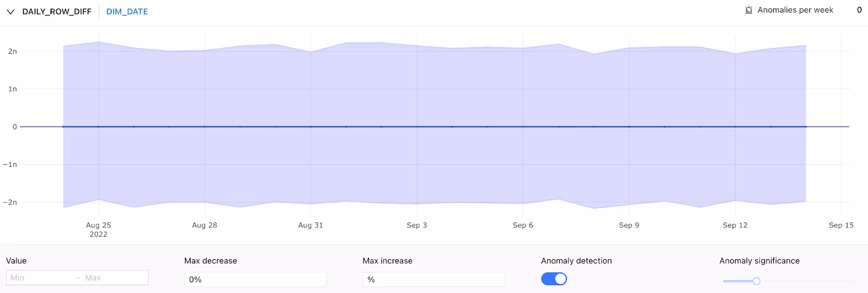Click the Sep 9 axis label

click(x=629, y=225)
